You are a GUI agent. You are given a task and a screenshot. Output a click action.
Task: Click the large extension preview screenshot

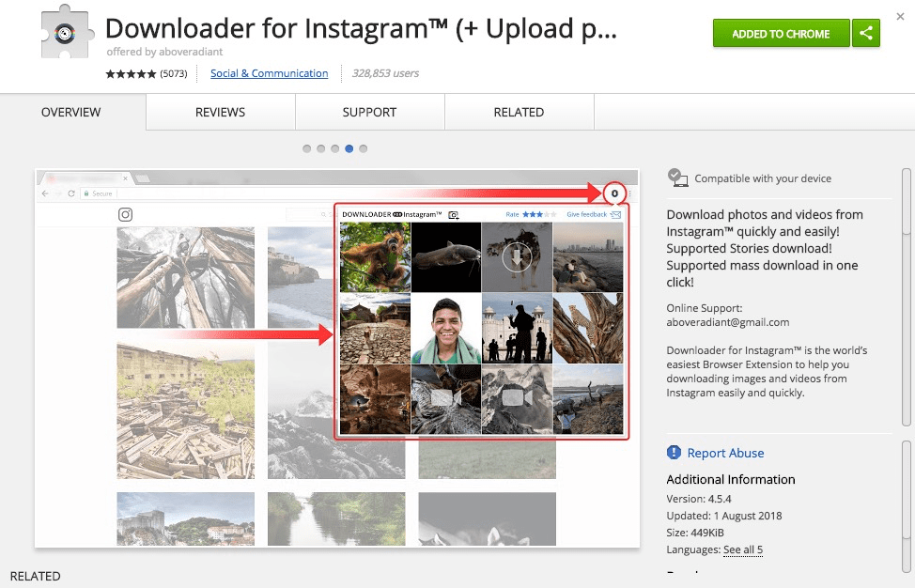337,358
